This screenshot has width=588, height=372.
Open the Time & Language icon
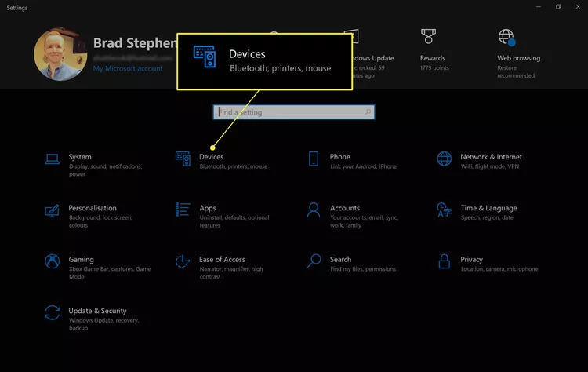click(445, 210)
